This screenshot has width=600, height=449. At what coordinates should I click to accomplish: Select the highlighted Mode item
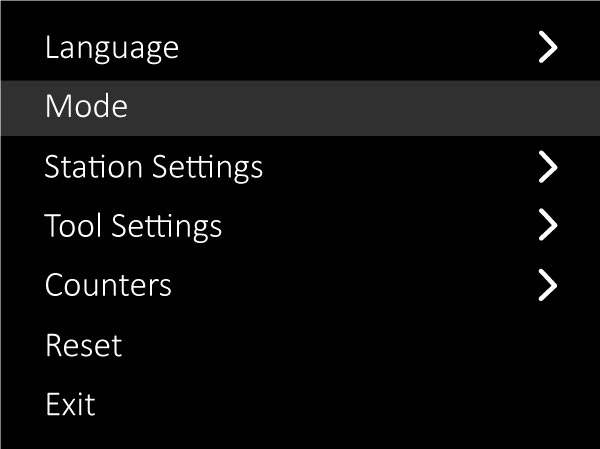300,107
